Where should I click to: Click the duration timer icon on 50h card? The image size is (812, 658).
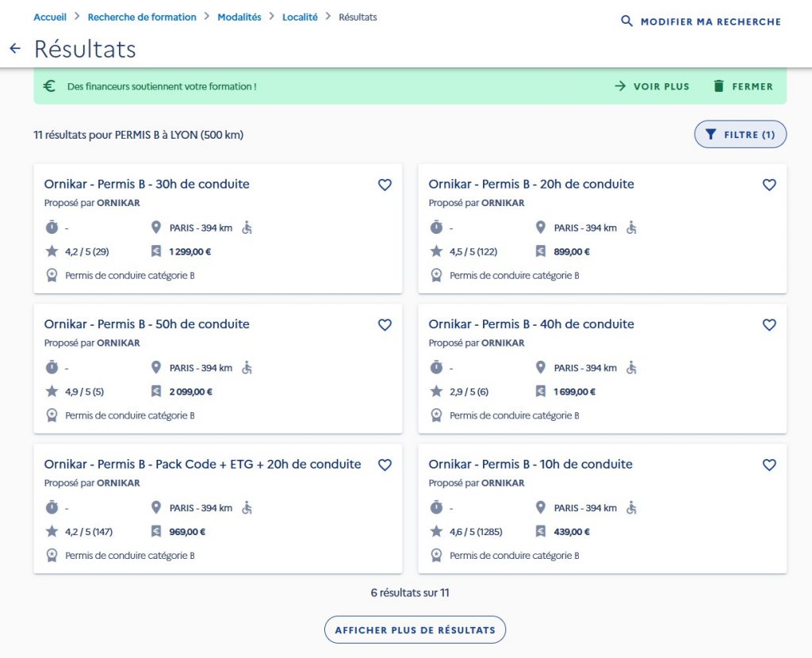pyautogui.click(x=52, y=368)
